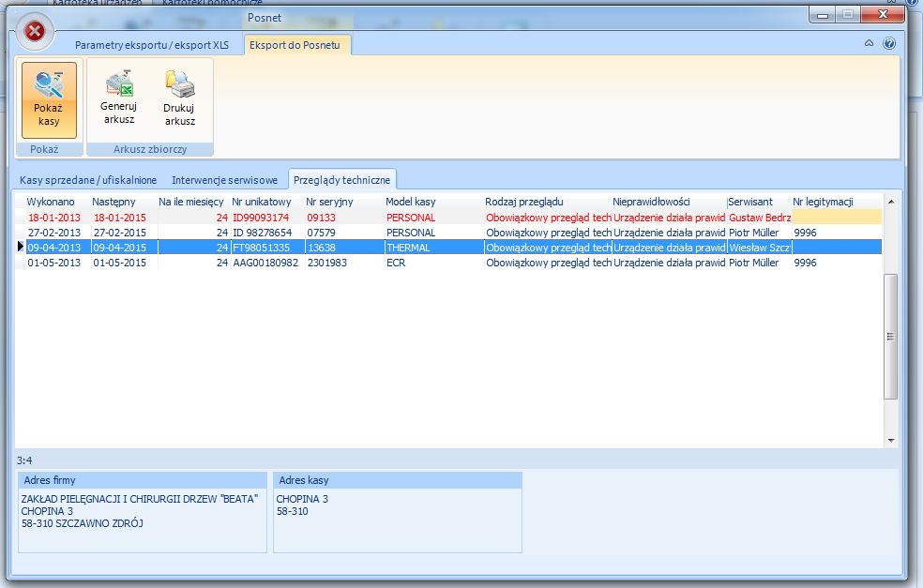Click Nr seryjny column header
923x588 pixels.
[x=329, y=202]
